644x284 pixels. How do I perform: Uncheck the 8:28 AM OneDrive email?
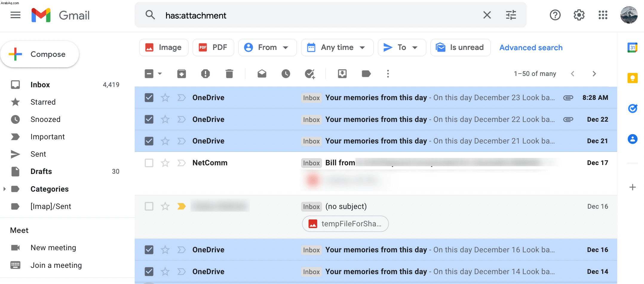click(x=149, y=97)
